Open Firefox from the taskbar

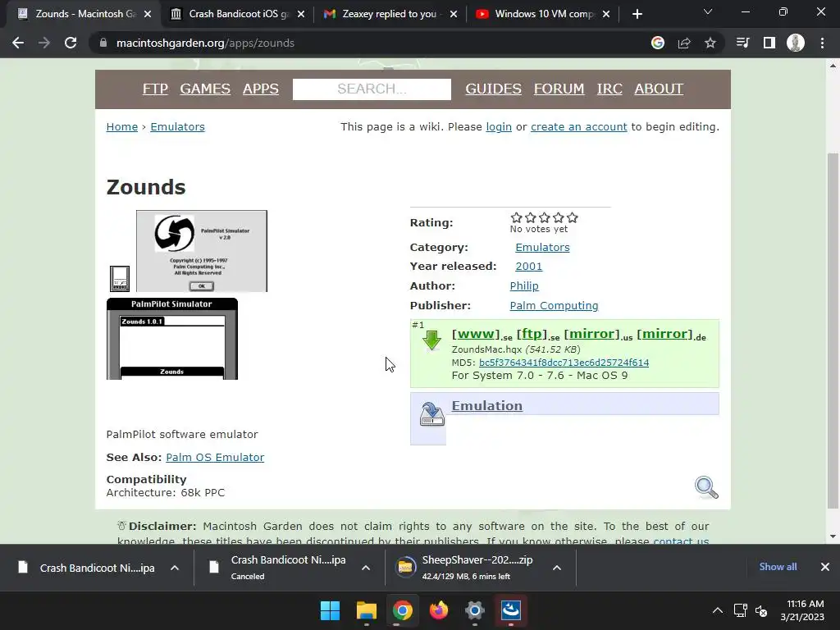click(x=439, y=610)
